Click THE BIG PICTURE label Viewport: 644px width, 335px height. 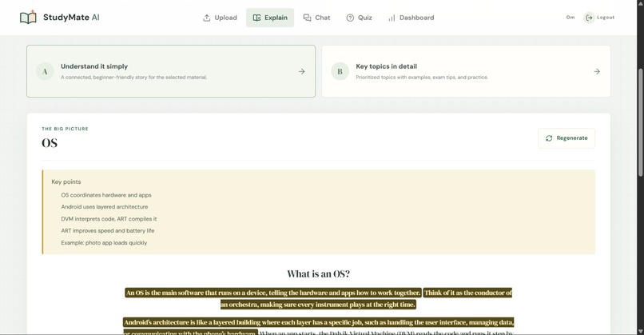(65, 129)
